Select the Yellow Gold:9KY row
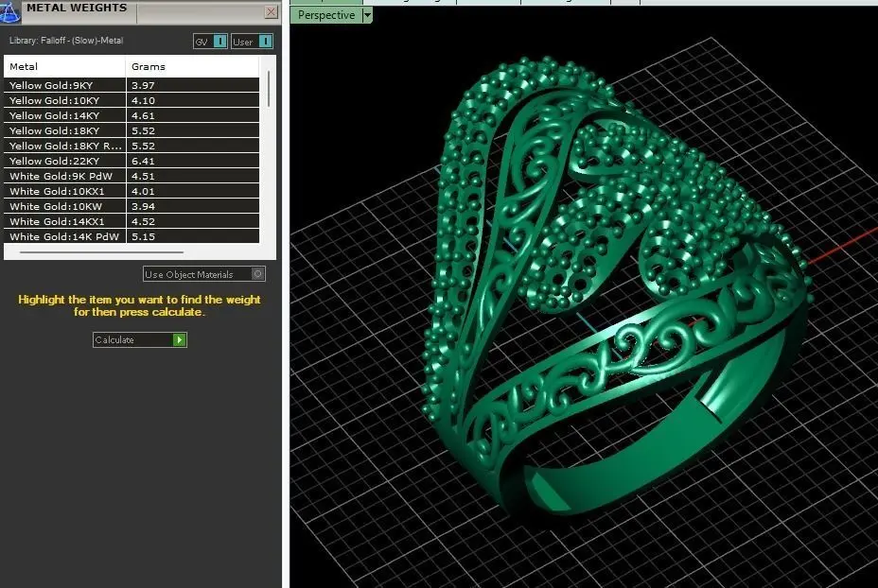Screen dimensions: 878x588 [132, 85]
